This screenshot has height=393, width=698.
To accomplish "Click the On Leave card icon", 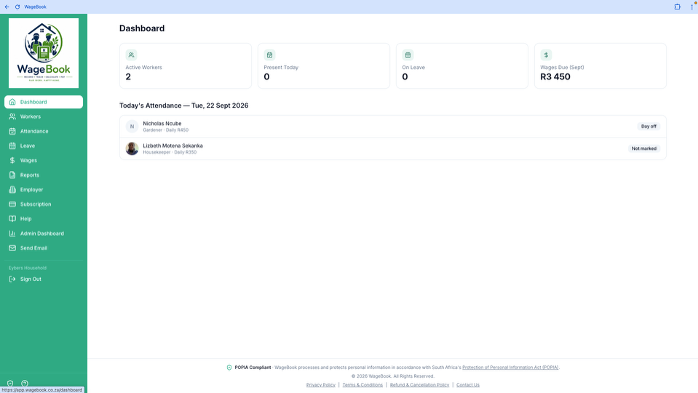I will (408, 55).
